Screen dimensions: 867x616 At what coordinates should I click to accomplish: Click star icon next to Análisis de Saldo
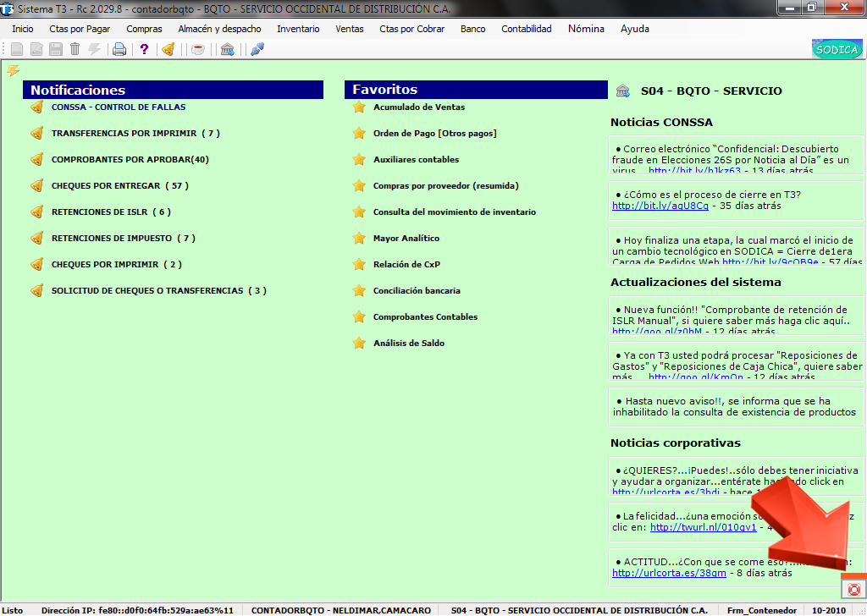(359, 343)
